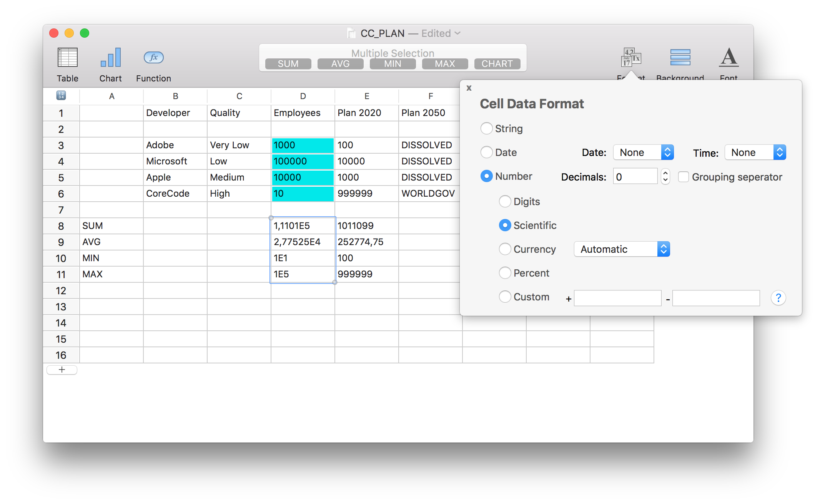
Task: Click the CHART quick action button
Action: (497, 64)
